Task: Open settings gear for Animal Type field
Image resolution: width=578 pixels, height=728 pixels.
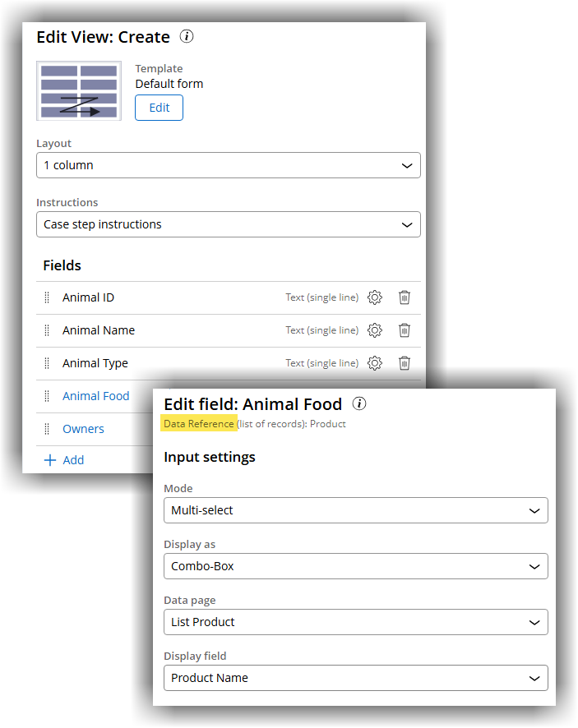Action: (x=375, y=363)
